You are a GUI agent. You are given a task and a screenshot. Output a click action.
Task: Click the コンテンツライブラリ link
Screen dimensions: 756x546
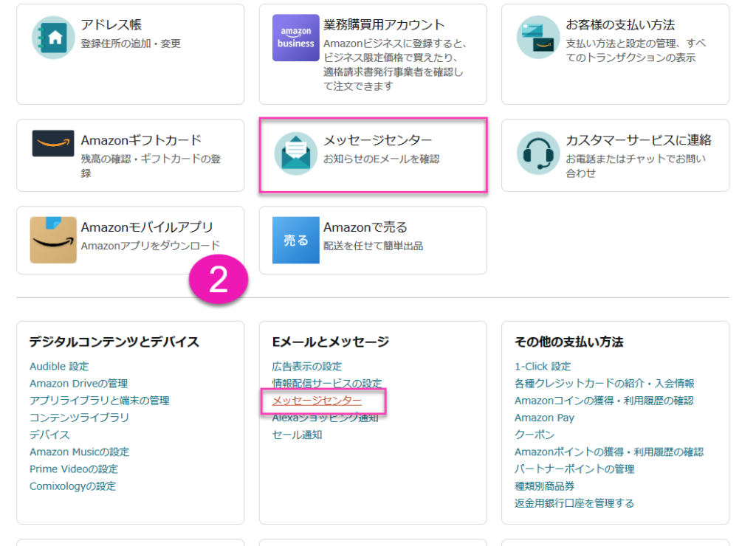[x=79, y=418]
